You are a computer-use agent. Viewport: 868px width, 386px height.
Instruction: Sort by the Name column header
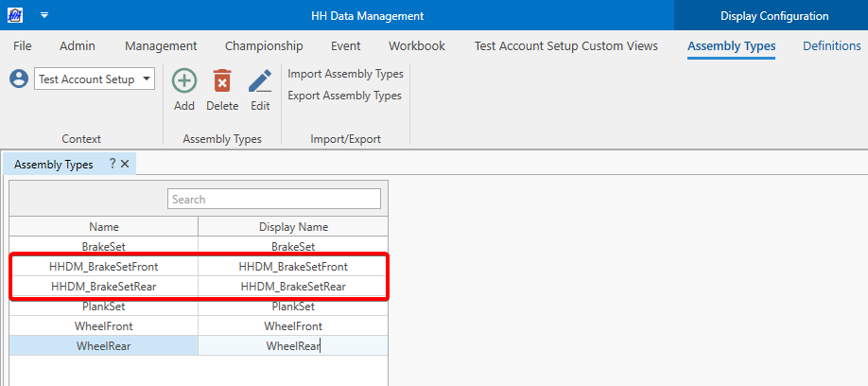pos(104,227)
